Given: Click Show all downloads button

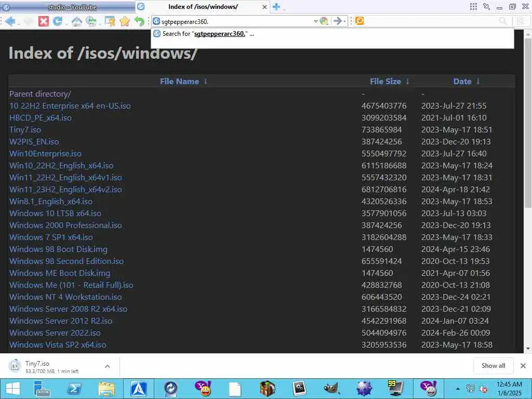Looking at the screenshot, I should click(494, 366).
